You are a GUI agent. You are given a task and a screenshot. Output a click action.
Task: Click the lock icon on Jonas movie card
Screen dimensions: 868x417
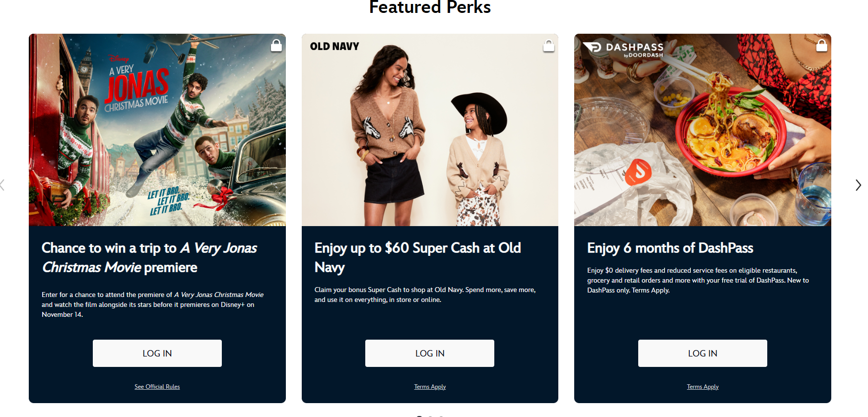pos(276,46)
